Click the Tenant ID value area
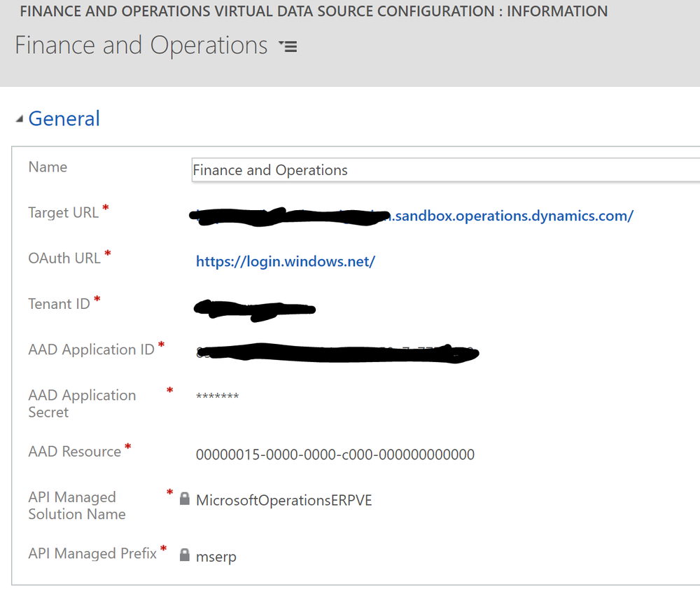Screen dimensions: 700x596 [x=255, y=307]
